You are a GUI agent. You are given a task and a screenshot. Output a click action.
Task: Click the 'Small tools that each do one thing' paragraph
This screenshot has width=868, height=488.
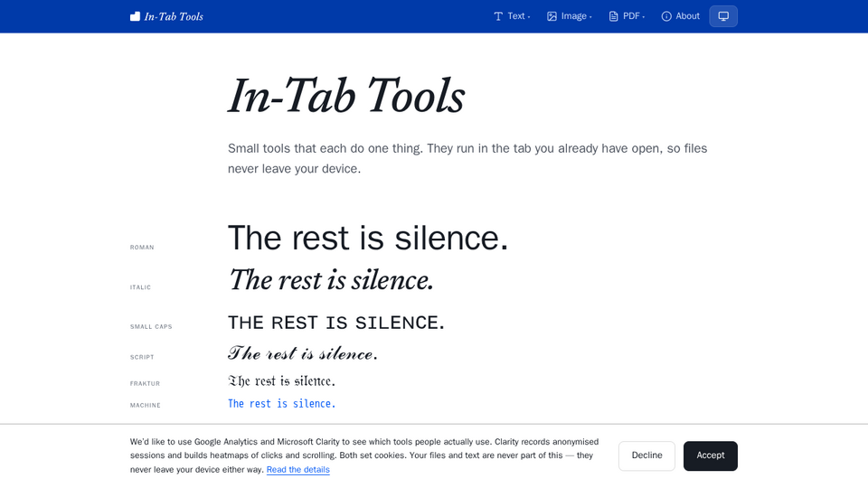point(467,158)
